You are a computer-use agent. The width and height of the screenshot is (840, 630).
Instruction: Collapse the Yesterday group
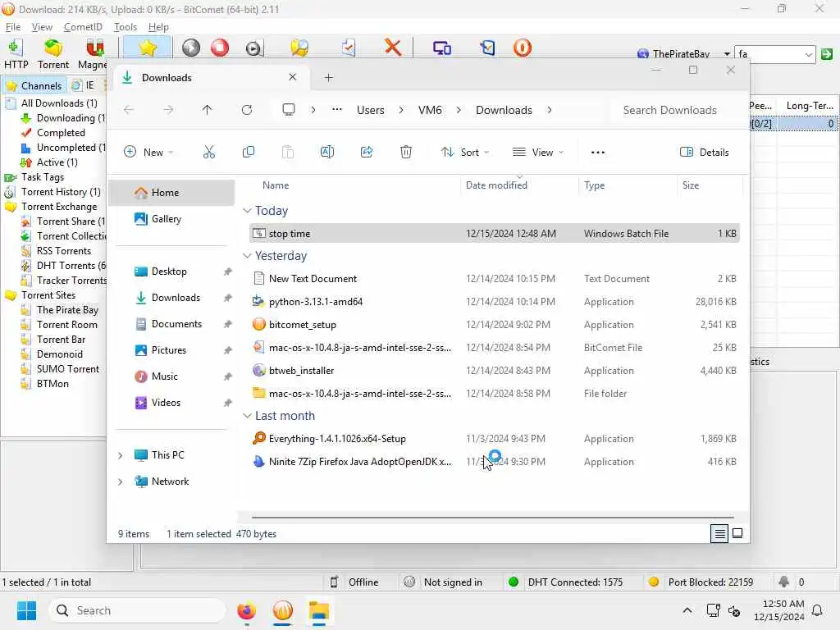coord(247,256)
